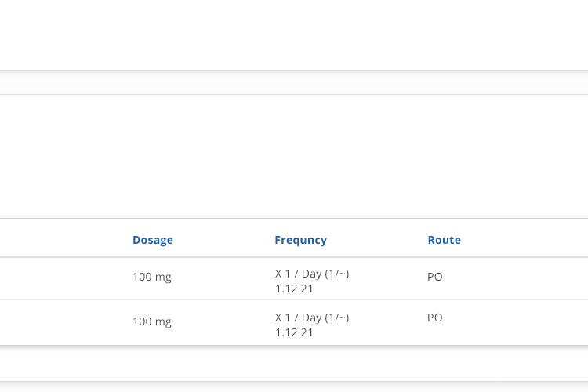Sort by the Frequncy column header

coord(300,240)
